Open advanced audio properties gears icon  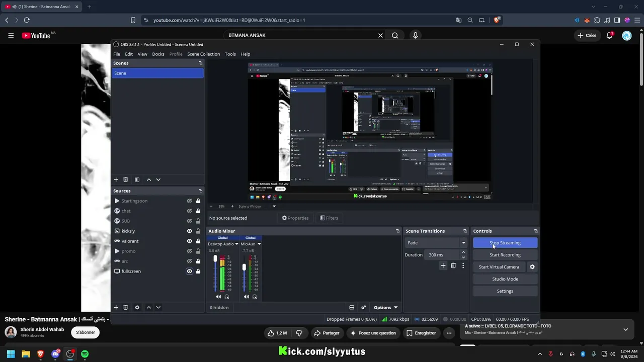click(363, 307)
